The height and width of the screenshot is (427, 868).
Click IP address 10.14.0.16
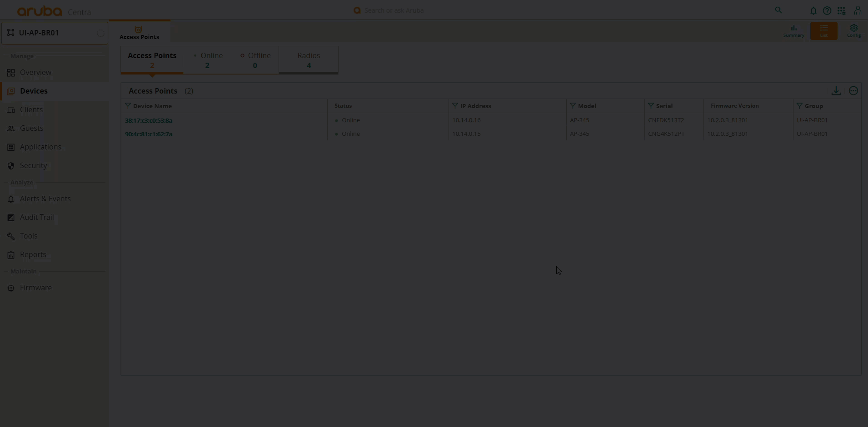[466, 120]
